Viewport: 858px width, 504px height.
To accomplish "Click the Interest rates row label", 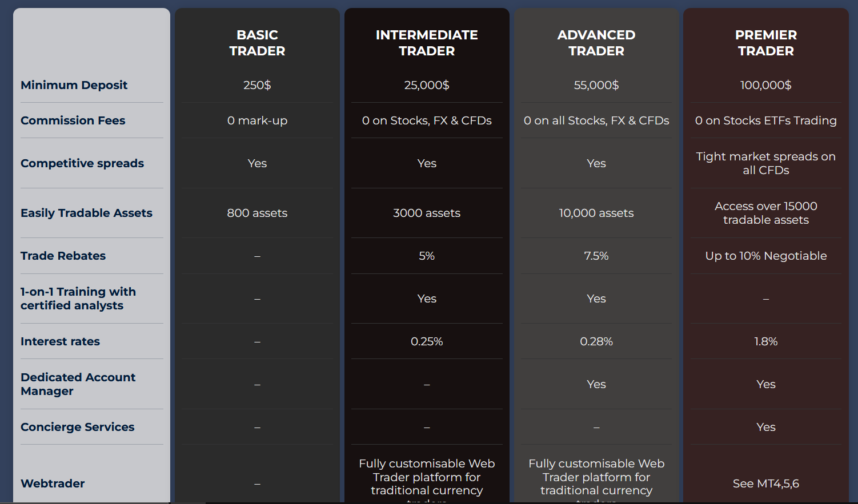I will 60,341.
